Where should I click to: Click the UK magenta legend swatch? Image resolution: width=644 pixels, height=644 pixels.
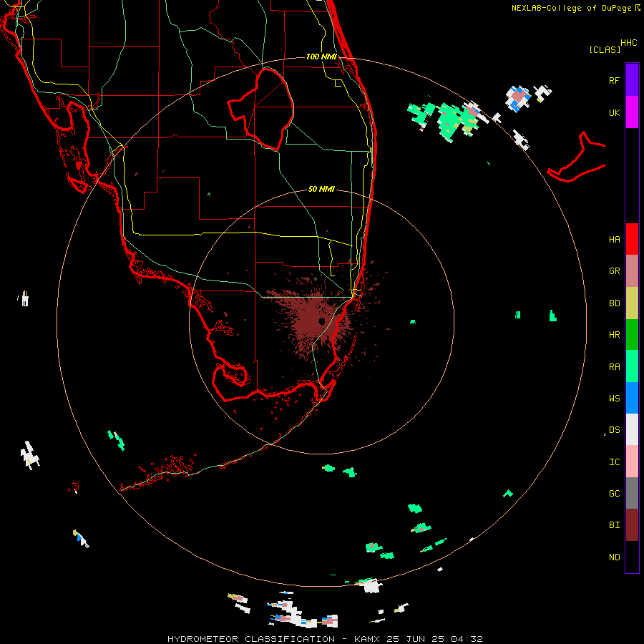point(632,112)
